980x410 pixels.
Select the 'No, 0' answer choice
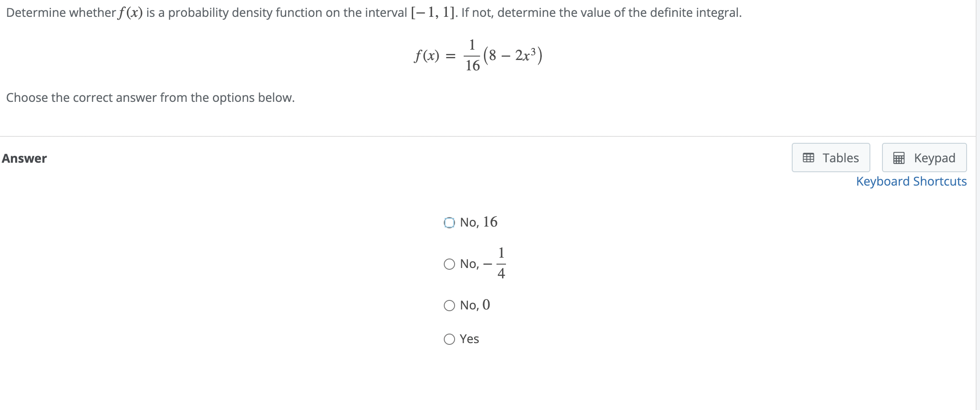[x=449, y=305]
